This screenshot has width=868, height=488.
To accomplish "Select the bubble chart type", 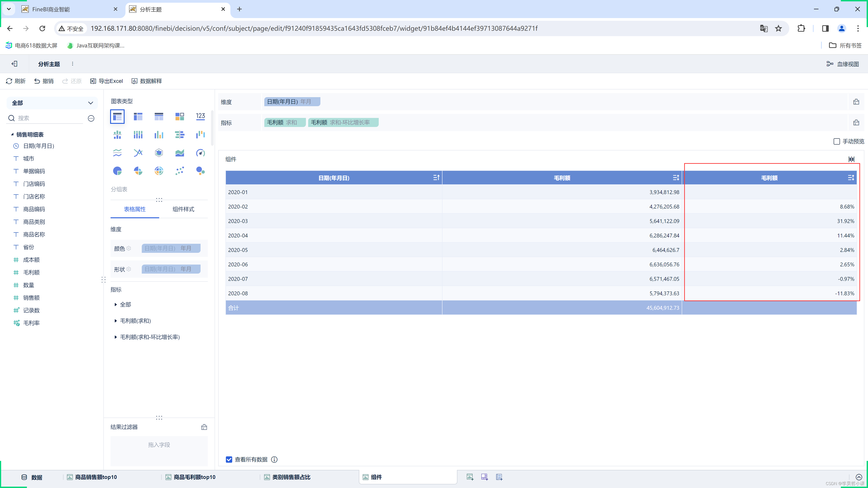I will point(201,171).
